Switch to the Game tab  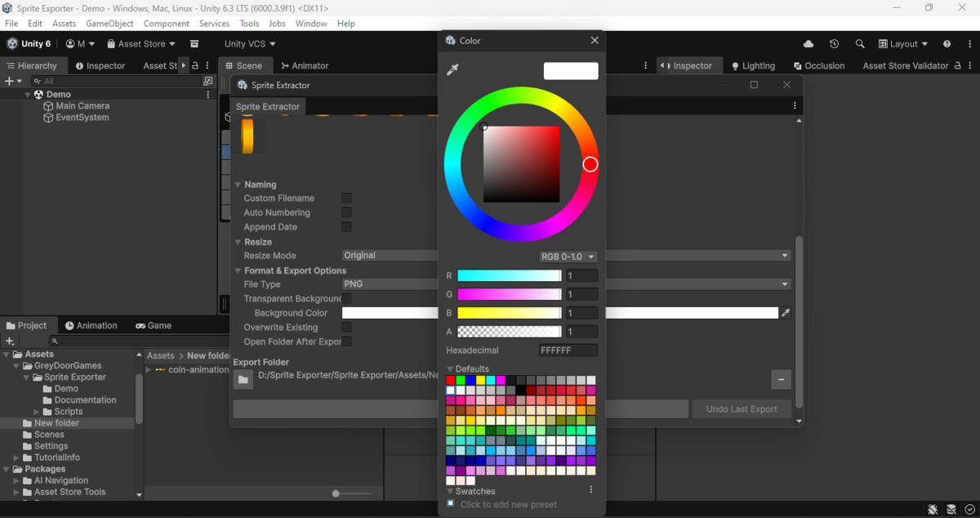(154, 325)
